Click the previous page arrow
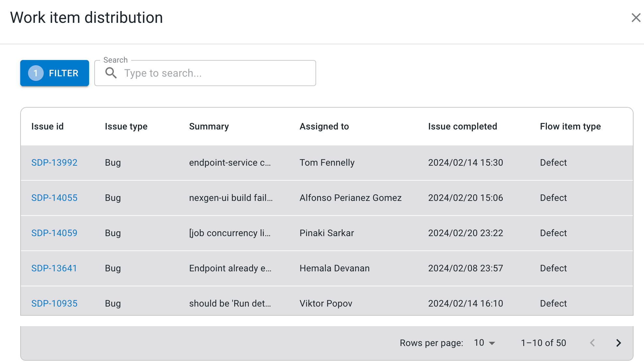The image size is (644, 362). pyautogui.click(x=592, y=343)
